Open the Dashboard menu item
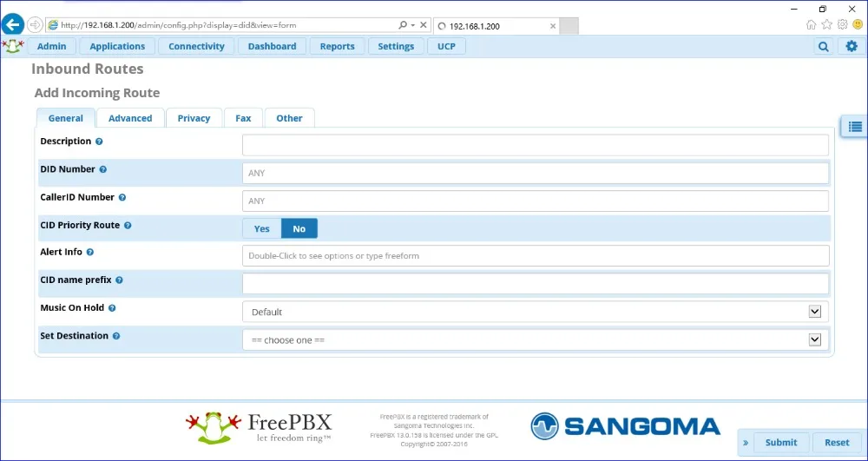 (x=272, y=47)
